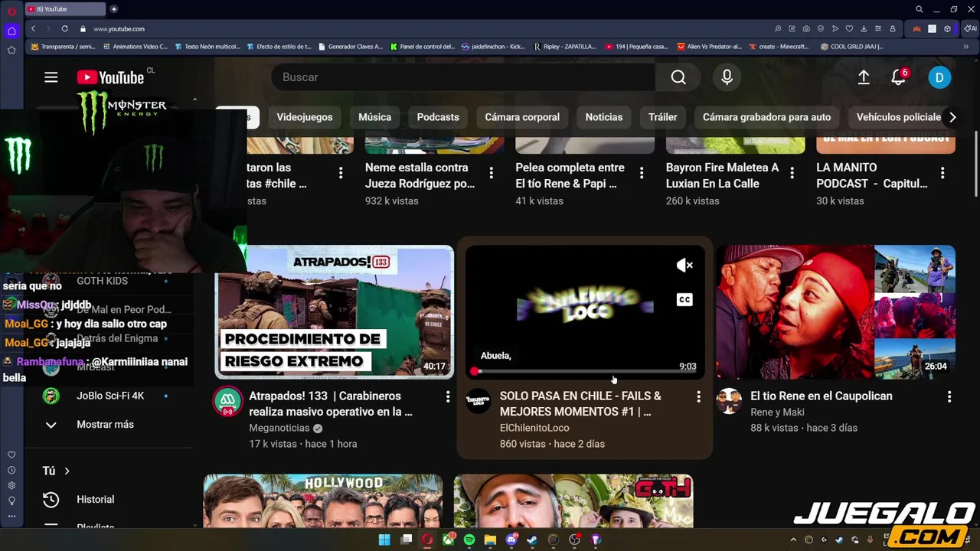Open a new browser tab with plus
Image resolution: width=980 pixels, height=551 pixels.
(113, 9)
